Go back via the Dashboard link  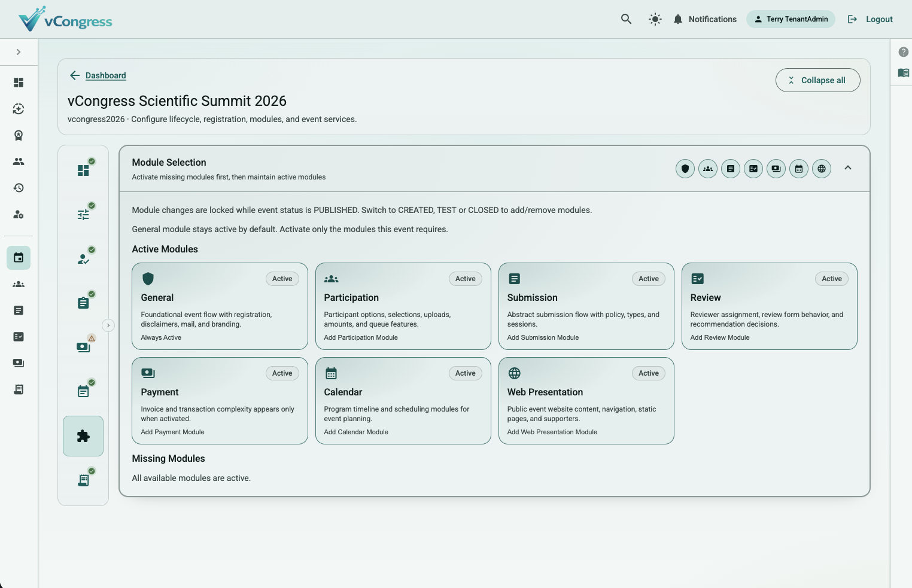(106, 75)
